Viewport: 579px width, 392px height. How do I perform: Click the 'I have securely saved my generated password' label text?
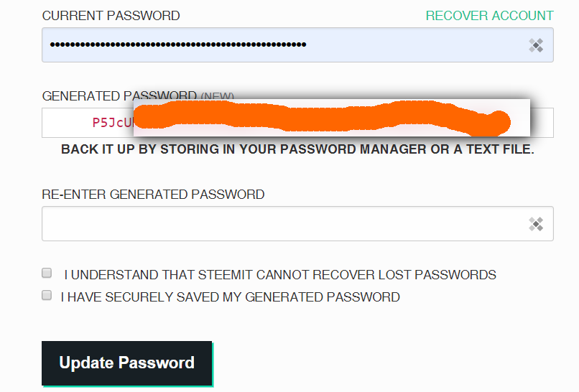click(x=231, y=297)
